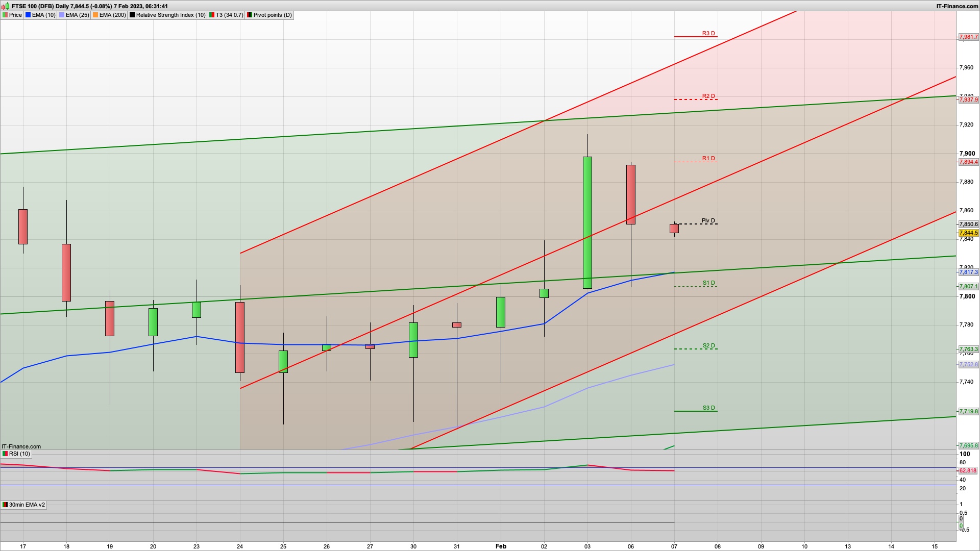Image resolution: width=980 pixels, height=551 pixels.
Task: Click the RSI (10) panel label icon
Action: pos(5,454)
